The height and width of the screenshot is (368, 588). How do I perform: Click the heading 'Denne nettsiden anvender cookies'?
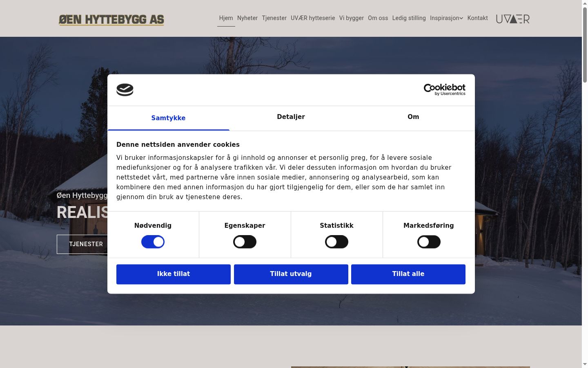pos(178,144)
